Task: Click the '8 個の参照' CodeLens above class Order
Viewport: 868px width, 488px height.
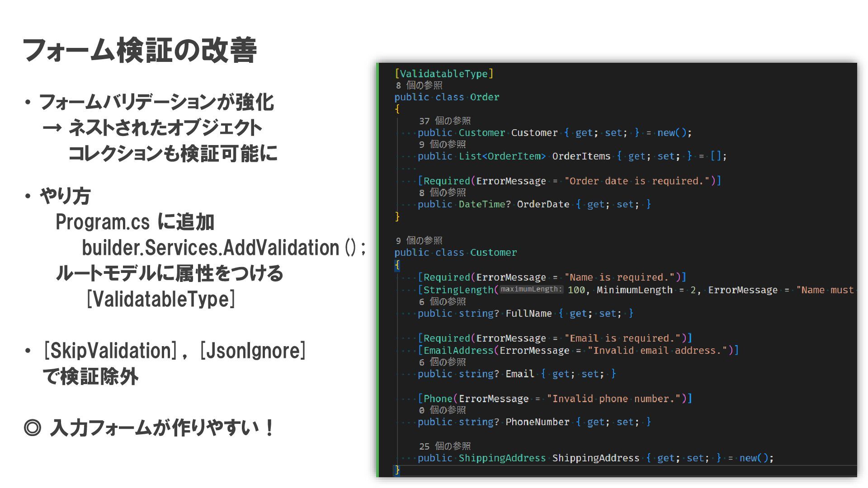Action: click(x=419, y=85)
